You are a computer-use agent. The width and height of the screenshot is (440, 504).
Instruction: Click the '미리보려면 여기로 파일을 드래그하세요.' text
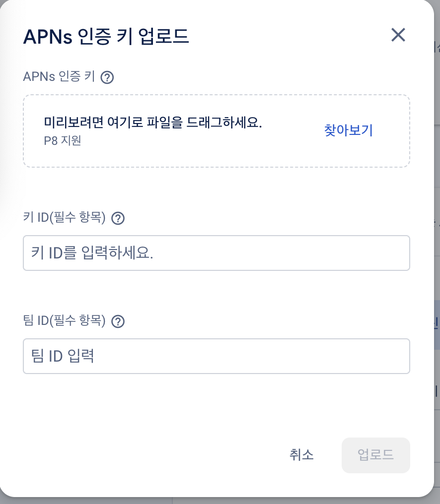coord(153,122)
